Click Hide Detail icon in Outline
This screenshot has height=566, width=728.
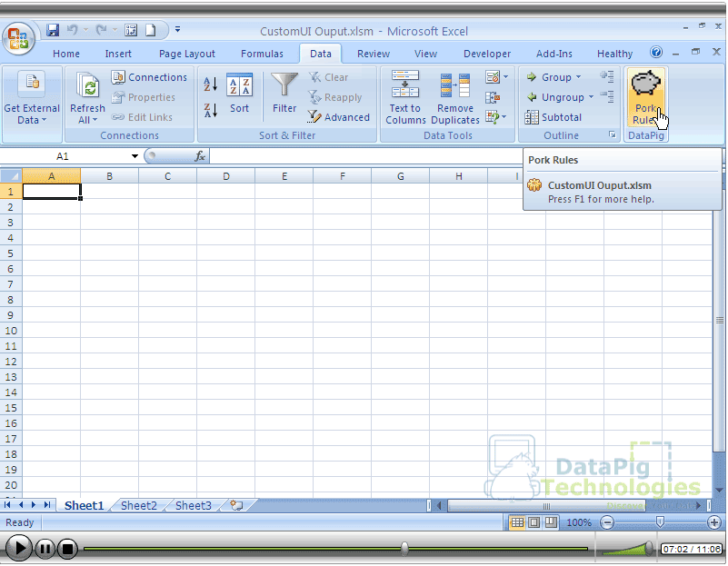pos(607,96)
